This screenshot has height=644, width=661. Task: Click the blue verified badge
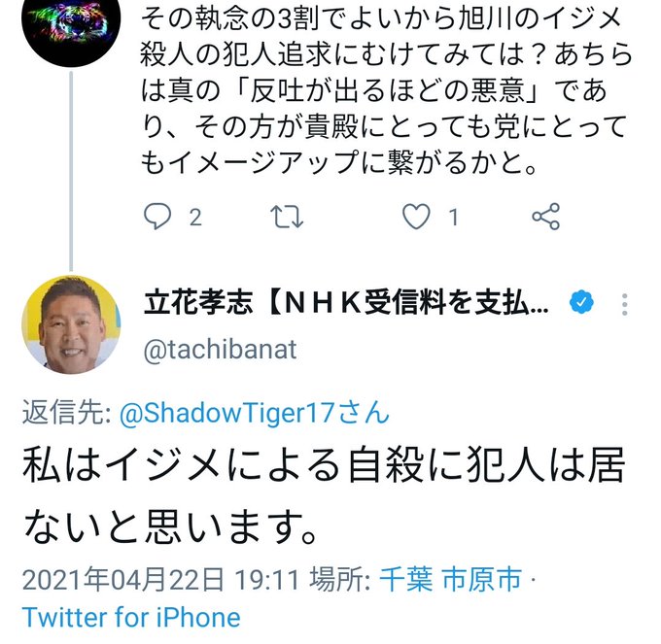(581, 302)
